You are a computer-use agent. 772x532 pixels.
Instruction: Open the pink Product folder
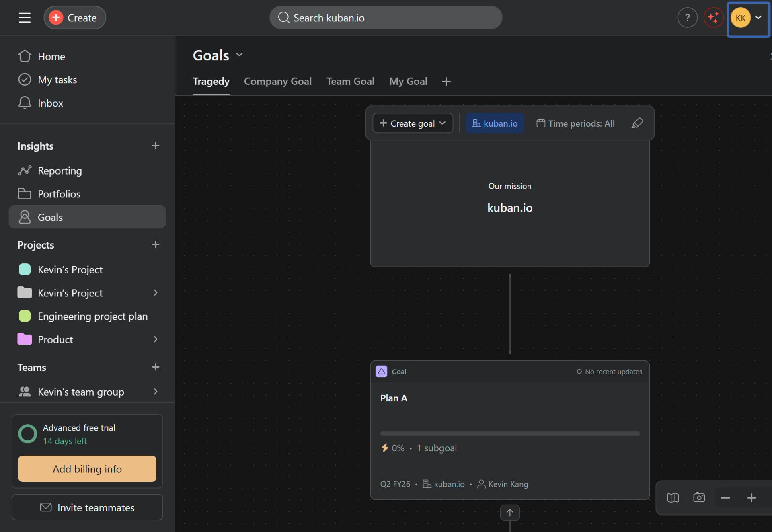pos(55,339)
